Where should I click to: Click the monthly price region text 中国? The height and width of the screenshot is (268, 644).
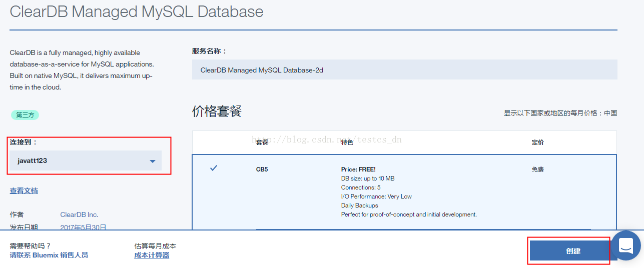click(610, 113)
